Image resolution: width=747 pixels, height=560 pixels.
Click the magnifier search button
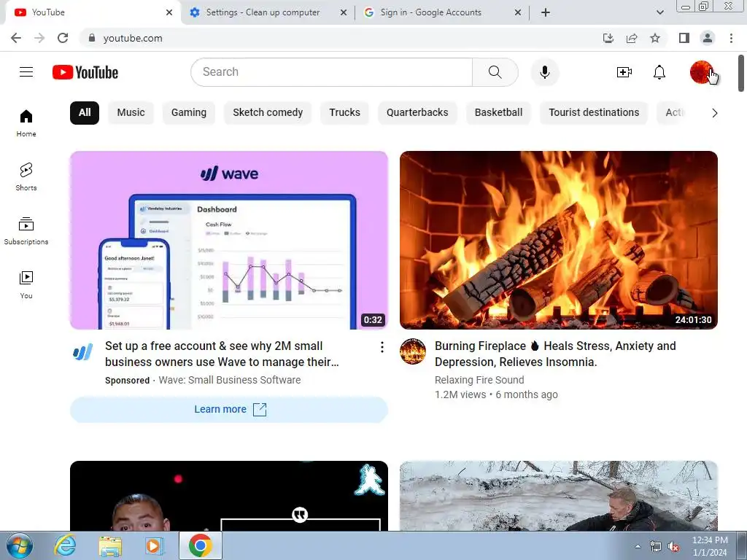click(495, 72)
